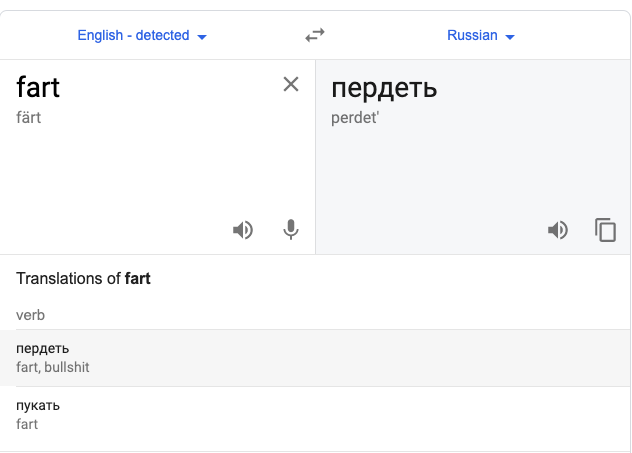
Task: Open the 'English - detected' language dropdown
Action: pos(142,35)
